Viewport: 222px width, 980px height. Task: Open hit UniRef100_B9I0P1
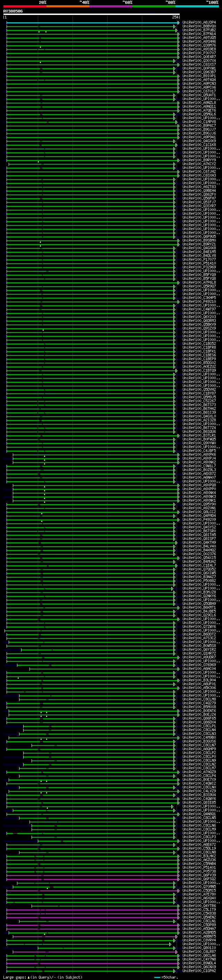(199, 76)
